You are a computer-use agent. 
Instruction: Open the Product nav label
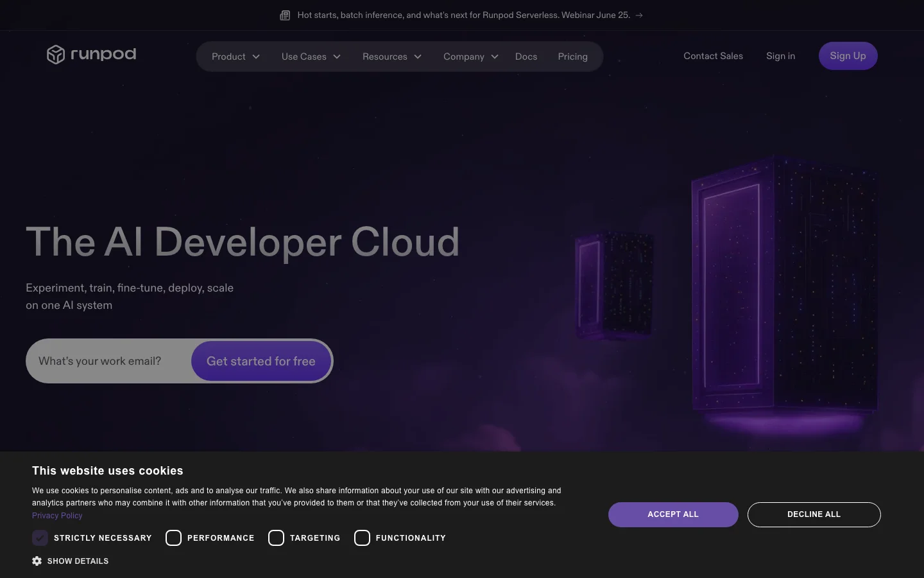pos(228,57)
